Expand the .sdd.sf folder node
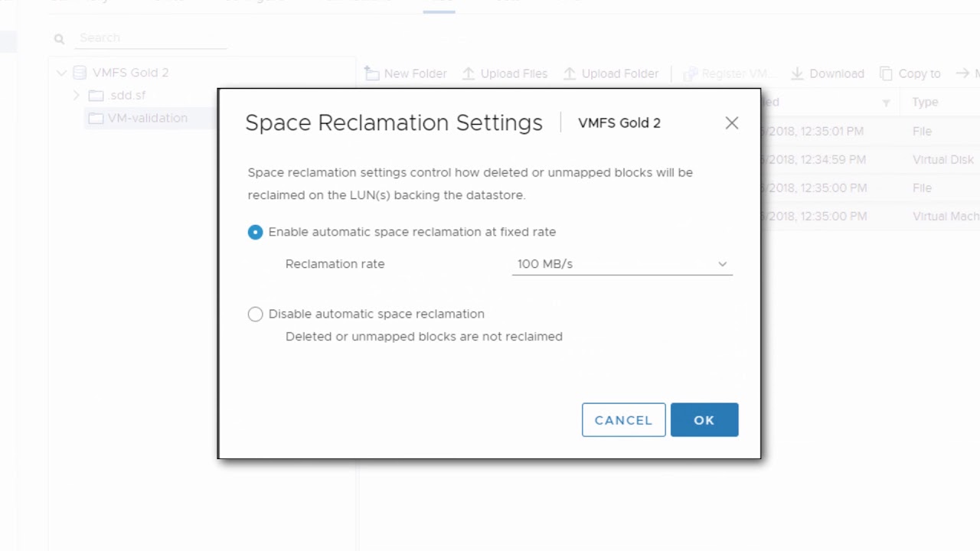This screenshot has height=551, width=980. click(x=76, y=95)
